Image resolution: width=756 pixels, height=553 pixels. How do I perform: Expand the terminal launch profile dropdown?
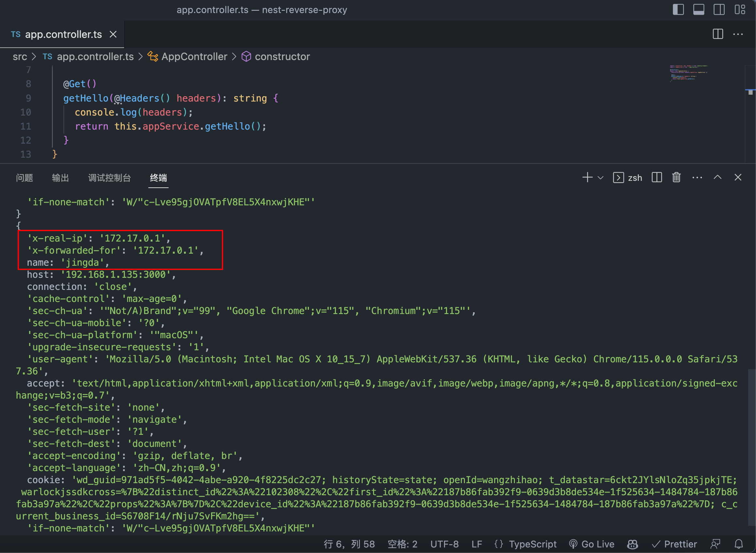(x=600, y=178)
